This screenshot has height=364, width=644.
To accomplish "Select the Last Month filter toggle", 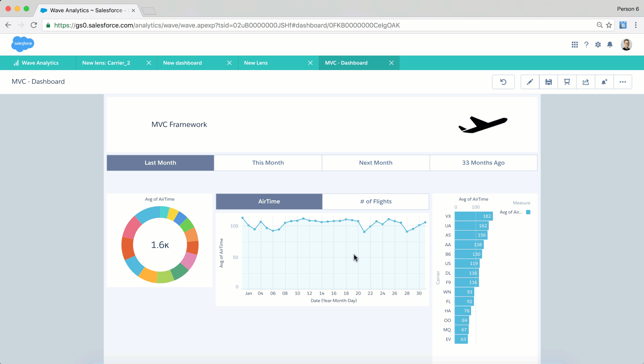I will click(160, 163).
